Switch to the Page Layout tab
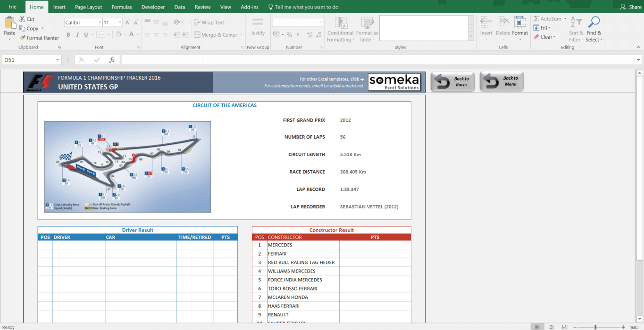Screen dimensions: 644x330 [89, 7]
